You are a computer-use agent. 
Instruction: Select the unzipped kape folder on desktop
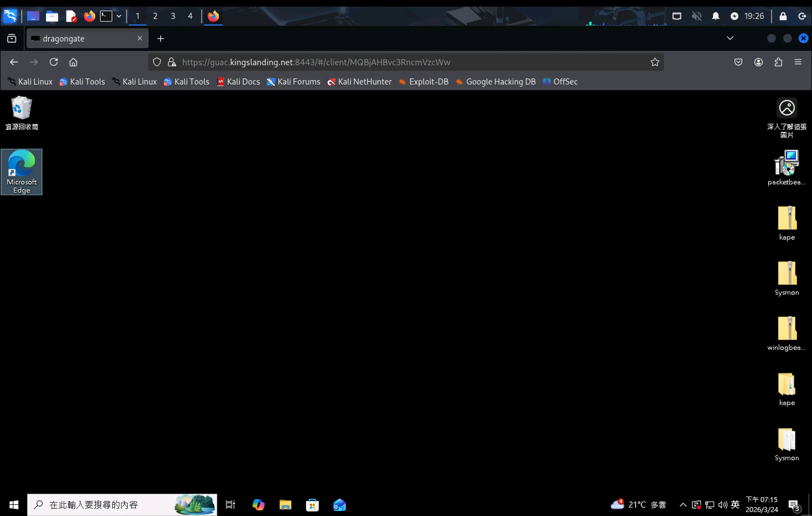click(x=787, y=389)
